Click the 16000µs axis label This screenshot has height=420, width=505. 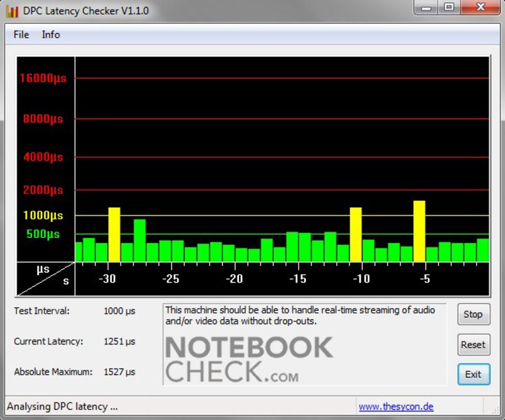click(x=43, y=78)
